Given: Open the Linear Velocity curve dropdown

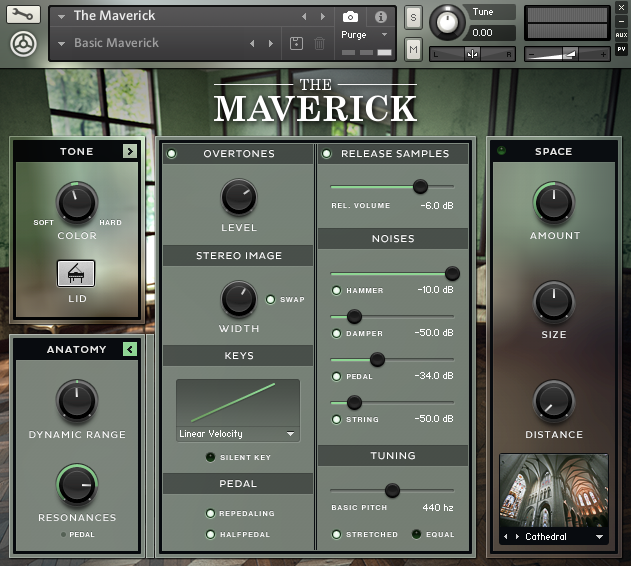Looking at the screenshot, I should click(238, 434).
